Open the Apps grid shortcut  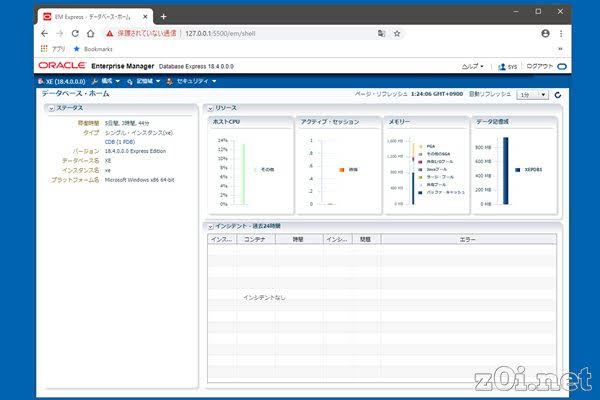click(x=44, y=49)
